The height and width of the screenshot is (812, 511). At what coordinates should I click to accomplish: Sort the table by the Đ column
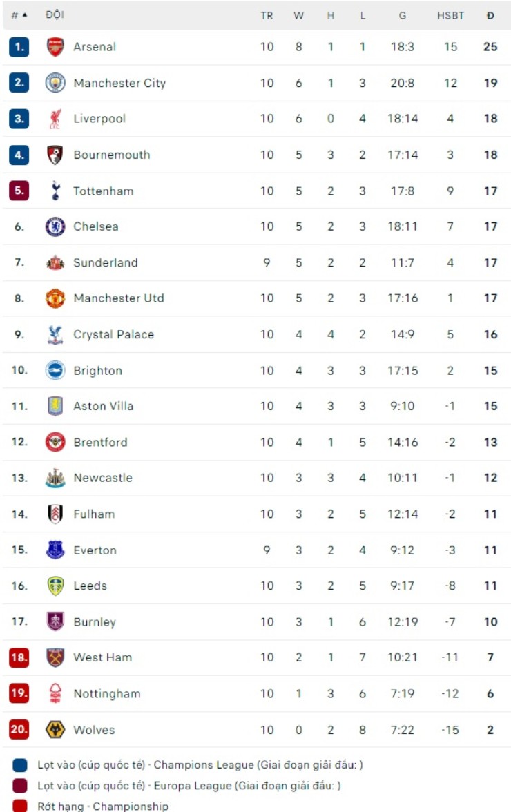[490, 15]
